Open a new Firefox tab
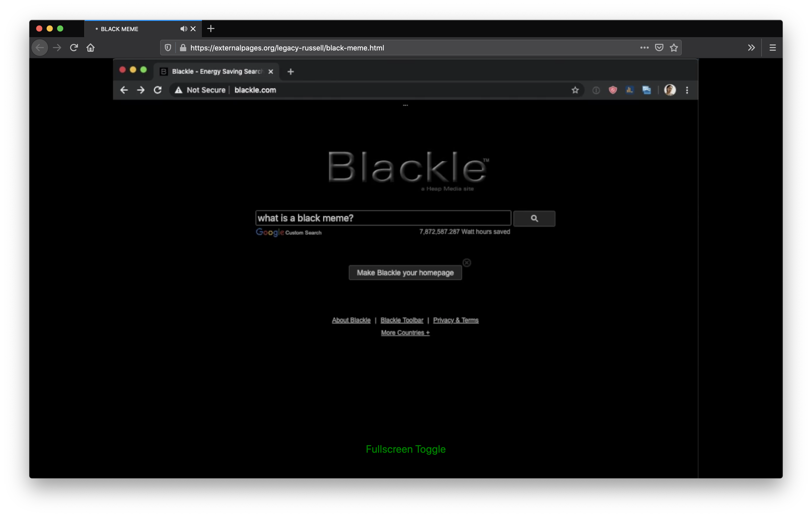The width and height of the screenshot is (812, 517). (211, 29)
